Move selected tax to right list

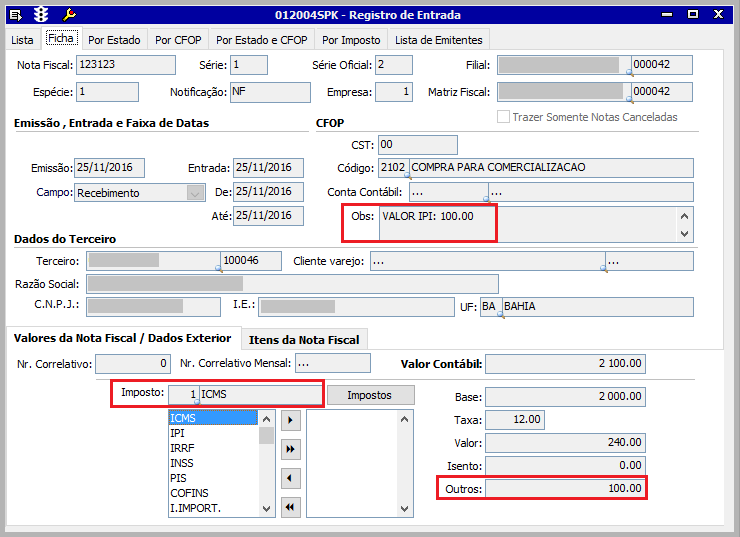click(291, 420)
